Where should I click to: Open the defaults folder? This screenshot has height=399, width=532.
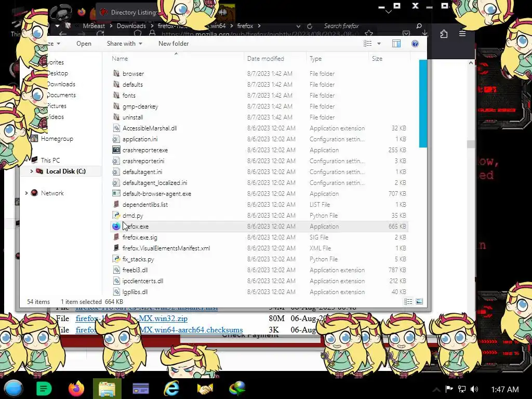coord(132,85)
